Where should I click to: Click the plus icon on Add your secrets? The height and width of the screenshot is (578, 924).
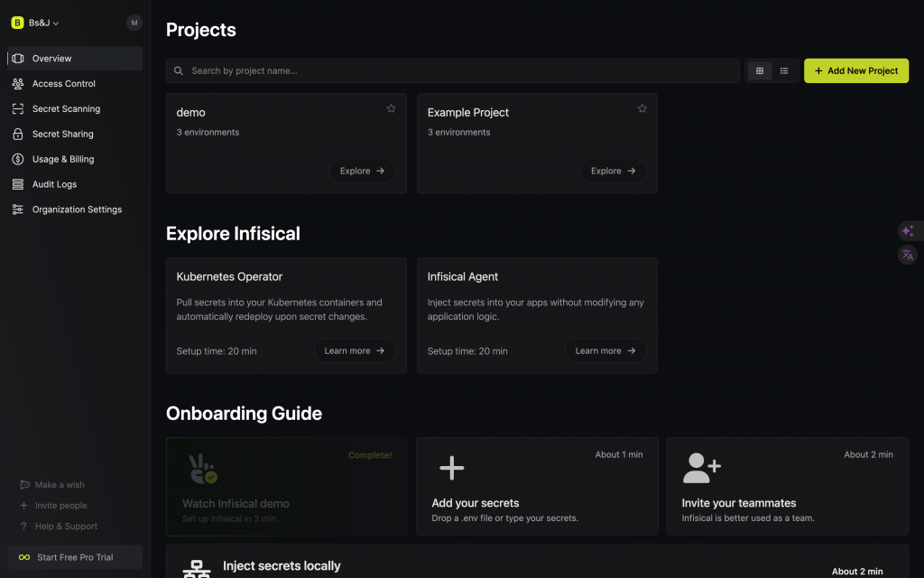(x=452, y=468)
